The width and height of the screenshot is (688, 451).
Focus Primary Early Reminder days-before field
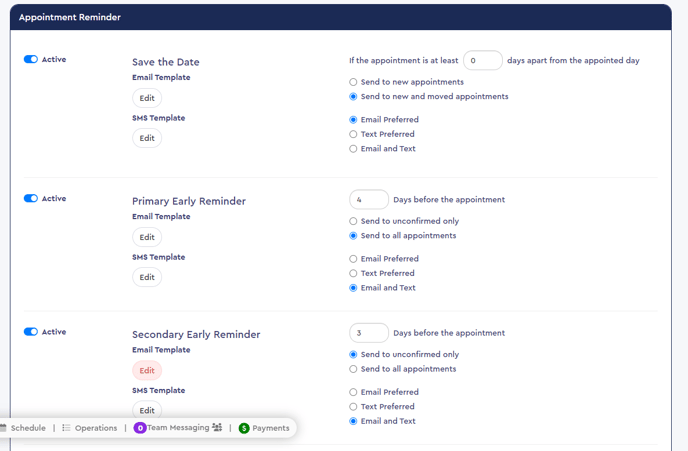coord(369,200)
